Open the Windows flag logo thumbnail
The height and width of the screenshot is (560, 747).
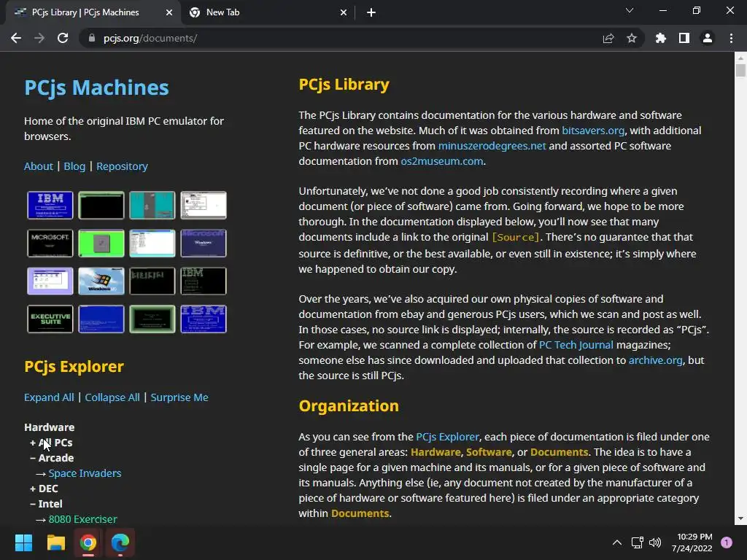tap(101, 281)
